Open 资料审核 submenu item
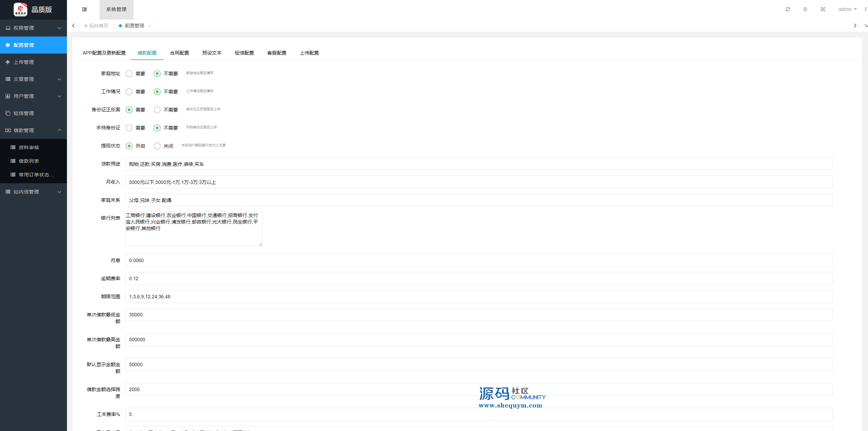Viewport: 868px width, 431px height. click(33, 147)
